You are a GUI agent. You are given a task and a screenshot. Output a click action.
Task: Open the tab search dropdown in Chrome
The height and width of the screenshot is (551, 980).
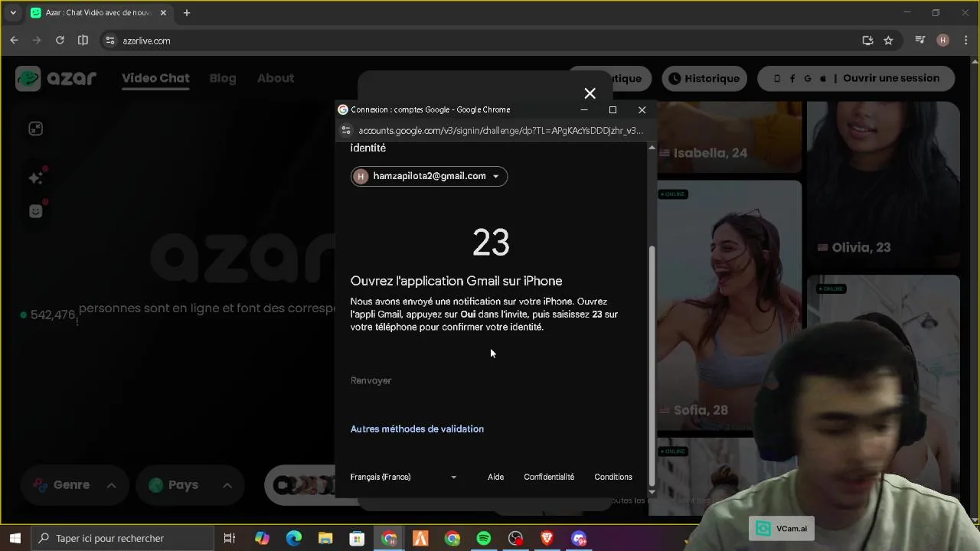12,13
